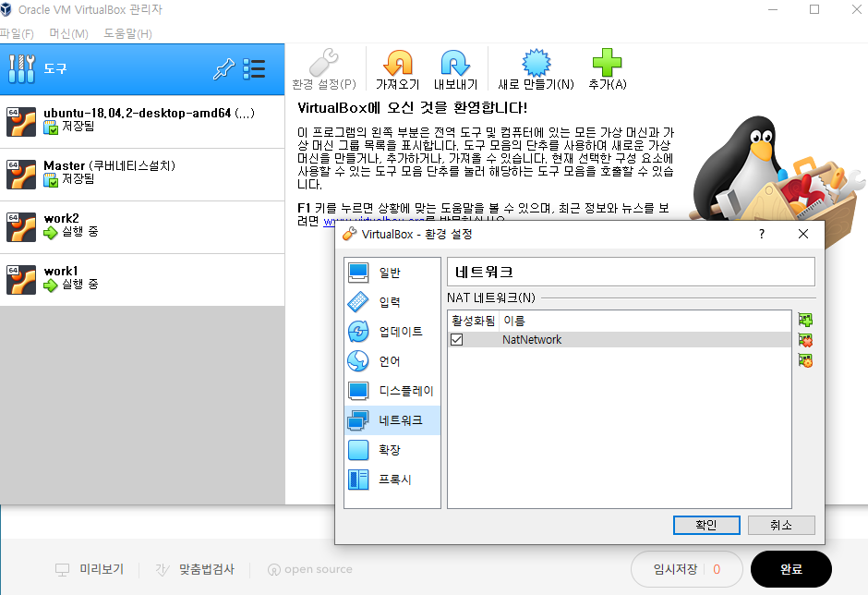
Task: Click the ubuntu VM icon
Action: (21, 122)
